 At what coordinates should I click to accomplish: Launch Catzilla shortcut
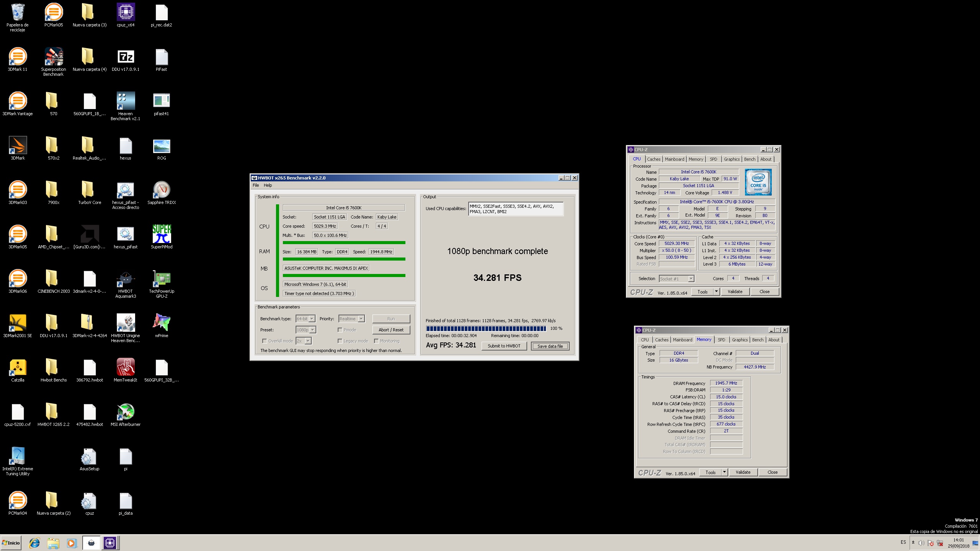(x=18, y=370)
